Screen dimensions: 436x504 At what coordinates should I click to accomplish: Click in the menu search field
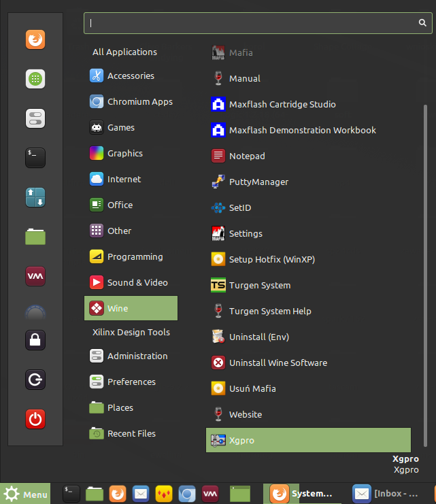pos(252,22)
